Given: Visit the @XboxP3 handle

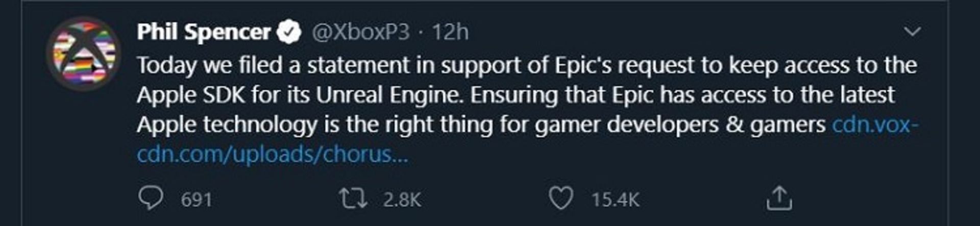Looking at the screenshot, I should point(360,32).
